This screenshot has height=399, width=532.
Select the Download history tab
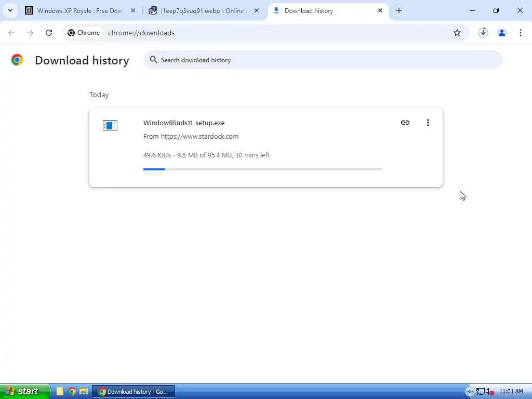pyautogui.click(x=327, y=11)
